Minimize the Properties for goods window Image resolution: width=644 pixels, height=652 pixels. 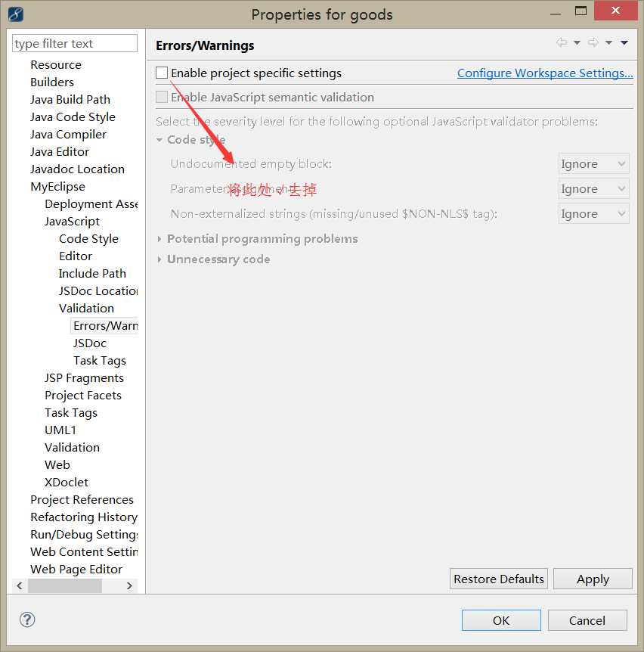[x=556, y=14]
